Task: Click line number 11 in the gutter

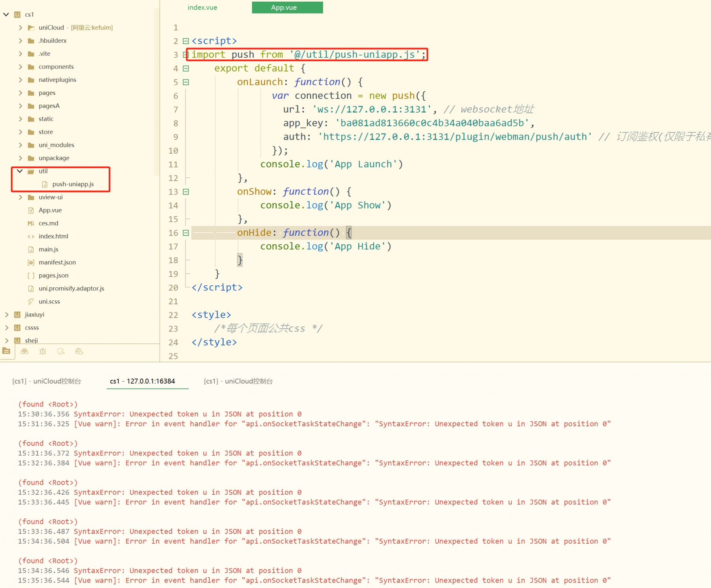Action: 173,164
